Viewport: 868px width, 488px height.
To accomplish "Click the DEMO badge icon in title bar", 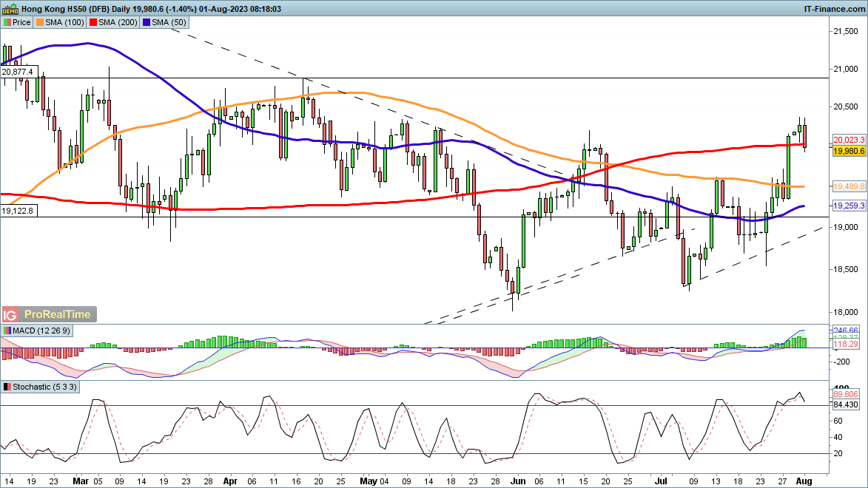I will pos(10,9).
